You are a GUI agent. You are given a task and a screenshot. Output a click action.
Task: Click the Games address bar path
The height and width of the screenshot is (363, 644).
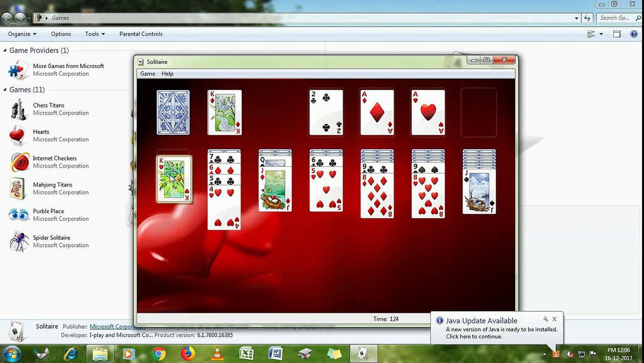click(60, 18)
